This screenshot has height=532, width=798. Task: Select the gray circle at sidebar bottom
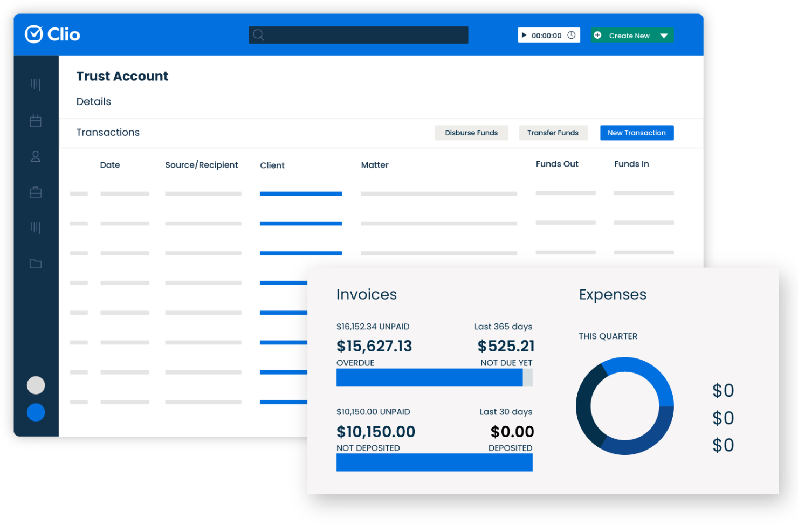pos(36,385)
